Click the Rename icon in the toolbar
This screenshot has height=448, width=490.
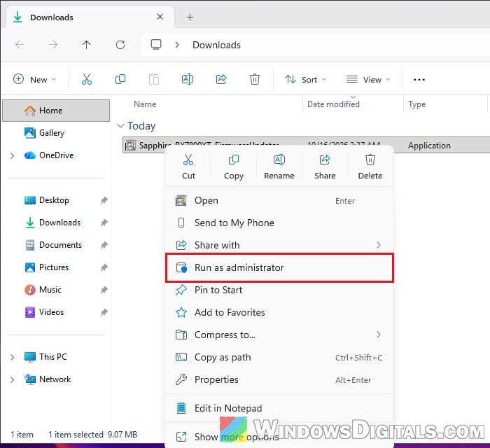click(x=188, y=79)
